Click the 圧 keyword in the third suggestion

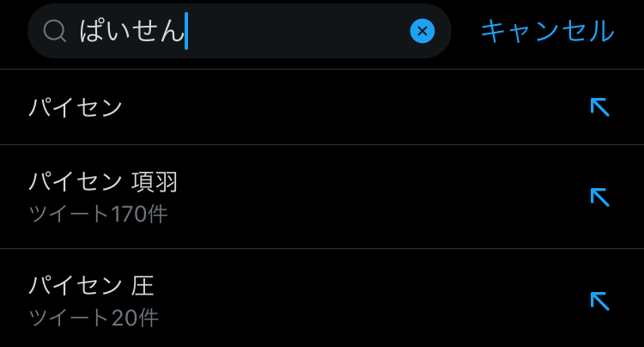pos(143,285)
